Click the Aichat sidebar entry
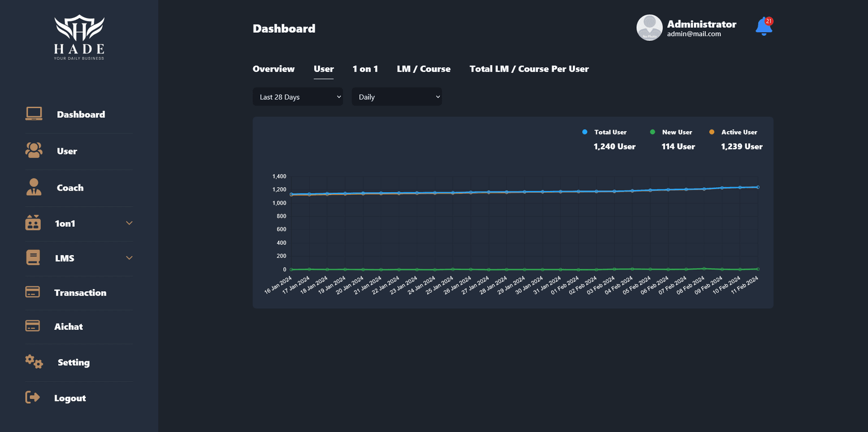This screenshot has width=868, height=432. [x=68, y=326]
